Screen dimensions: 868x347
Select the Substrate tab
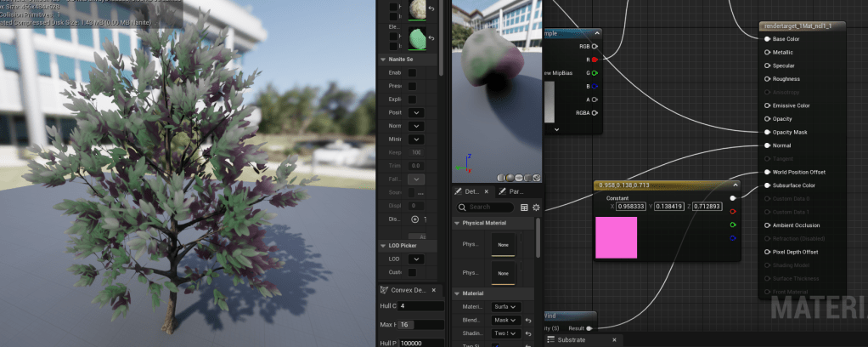point(577,340)
